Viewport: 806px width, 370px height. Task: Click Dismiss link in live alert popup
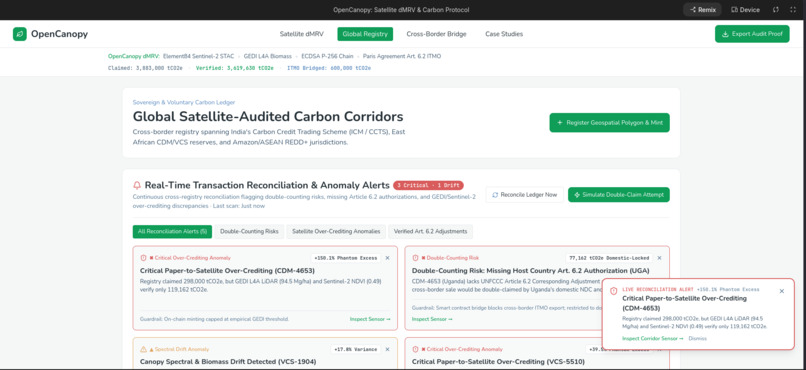coord(698,339)
